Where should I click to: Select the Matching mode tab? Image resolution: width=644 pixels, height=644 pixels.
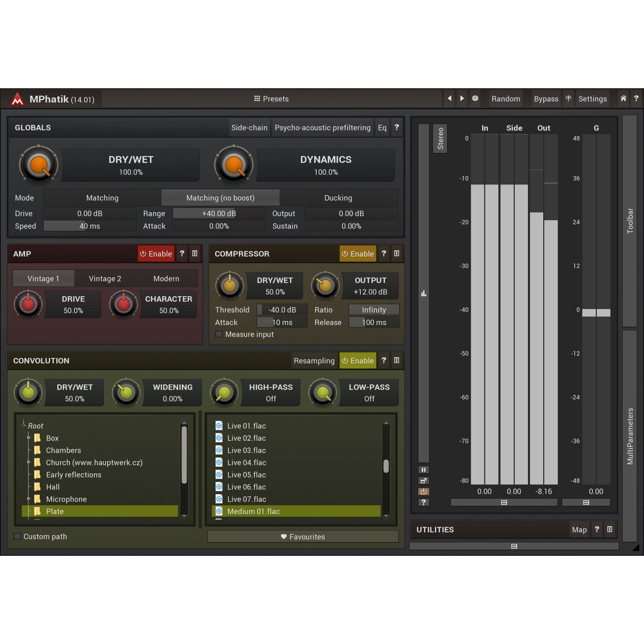[x=102, y=198]
